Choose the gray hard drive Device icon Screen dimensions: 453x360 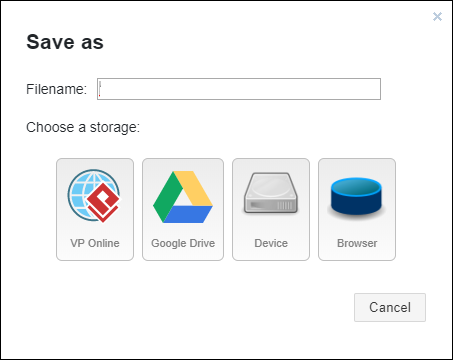(x=271, y=193)
